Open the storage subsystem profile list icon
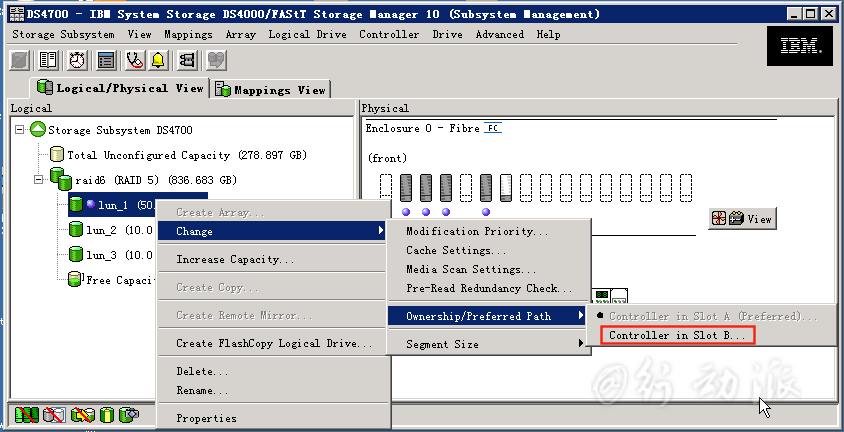The width and height of the screenshot is (844, 432). [x=106, y=60]
